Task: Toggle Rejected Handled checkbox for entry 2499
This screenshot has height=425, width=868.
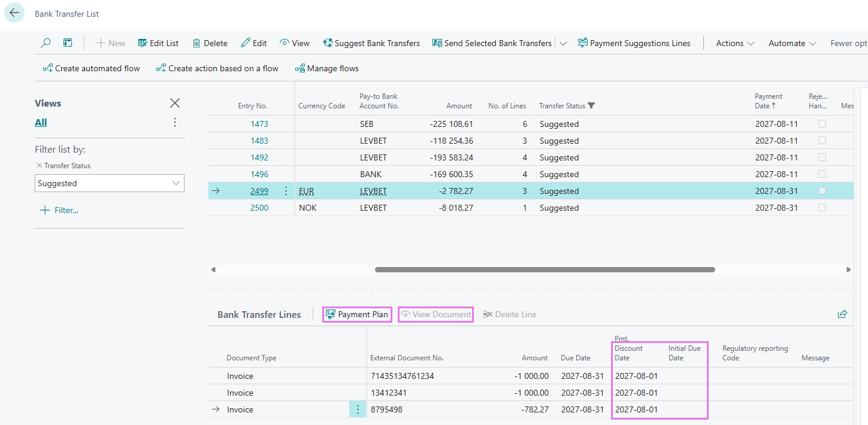Action: [822, 190]
